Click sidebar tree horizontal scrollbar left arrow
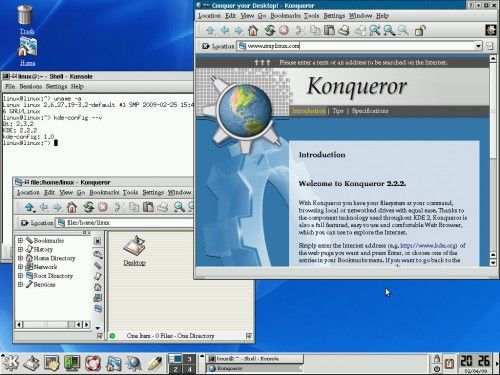500x375 pixels. pyautogui.click(x=19, y=324)
